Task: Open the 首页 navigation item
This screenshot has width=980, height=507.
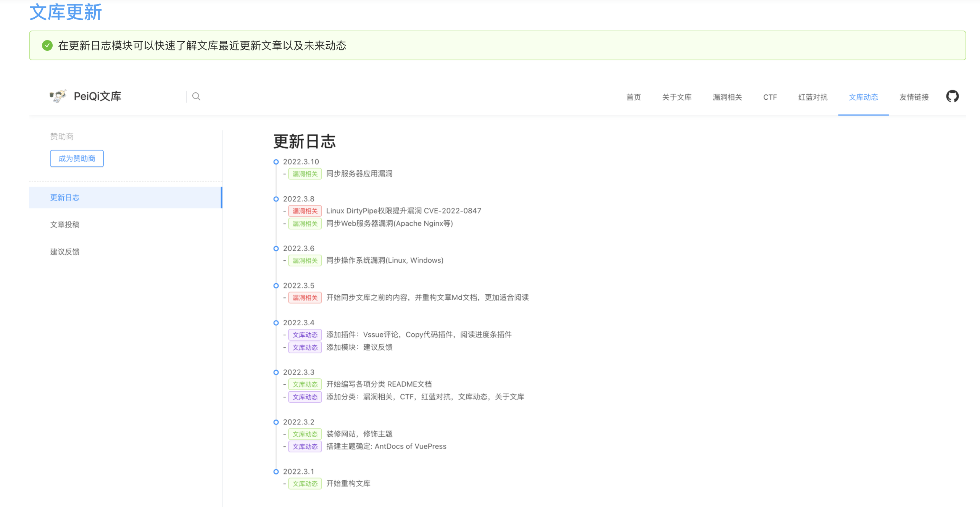Action: (x=633, y=97)
